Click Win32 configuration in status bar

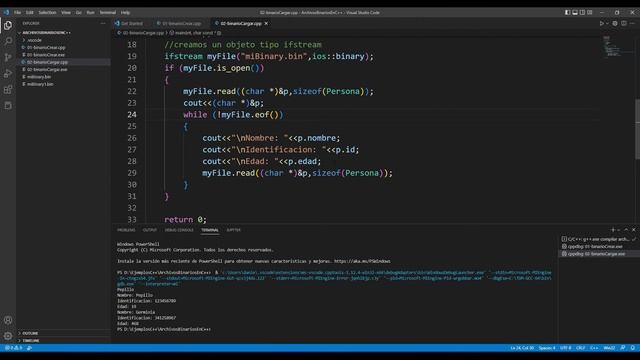(x=609, y=348)
